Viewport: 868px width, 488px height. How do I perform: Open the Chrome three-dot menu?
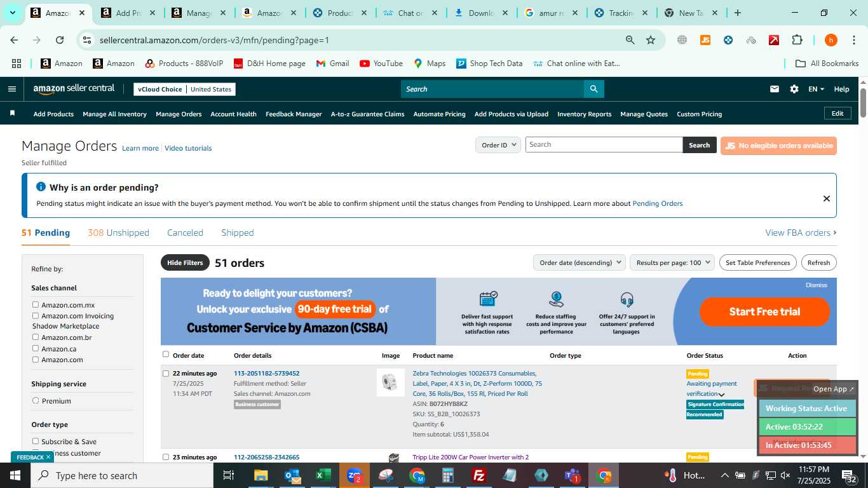[x=853, y=40]
